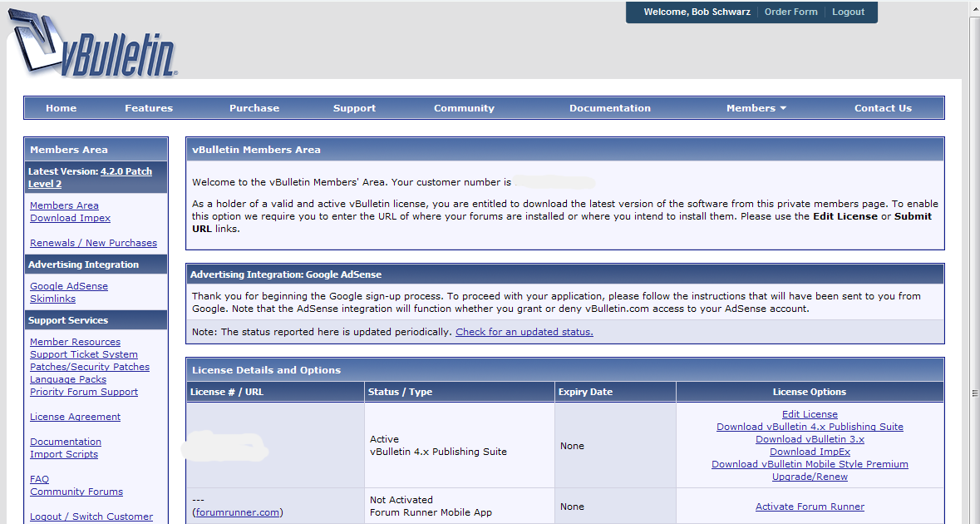The width and height of the screenshot is (980, 524).
Task: Open the Features menu item
Action: click(x=149, y=108)
